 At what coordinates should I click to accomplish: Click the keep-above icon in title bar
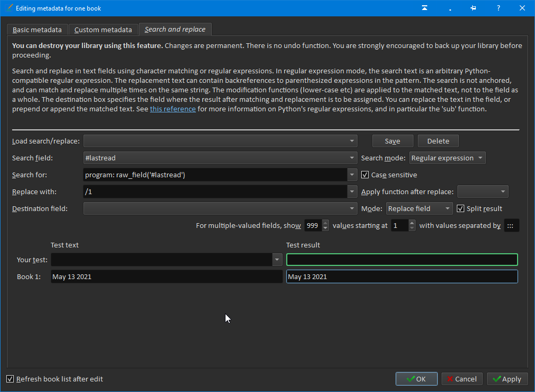[x=425, y=8]
